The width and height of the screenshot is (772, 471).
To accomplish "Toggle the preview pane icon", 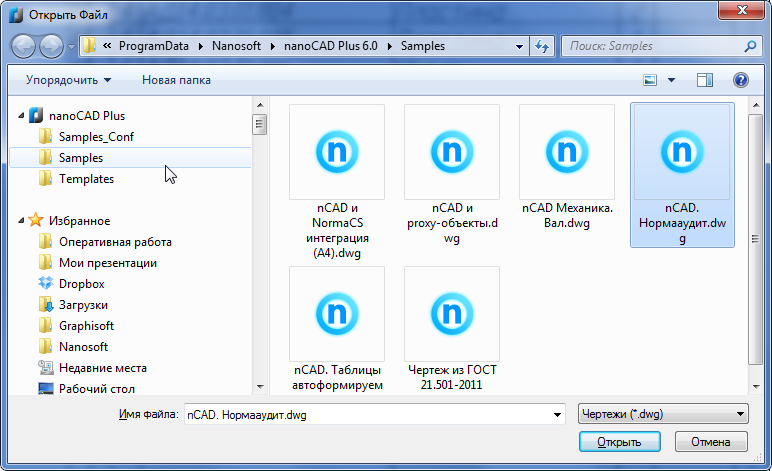I will coord(705,80).
